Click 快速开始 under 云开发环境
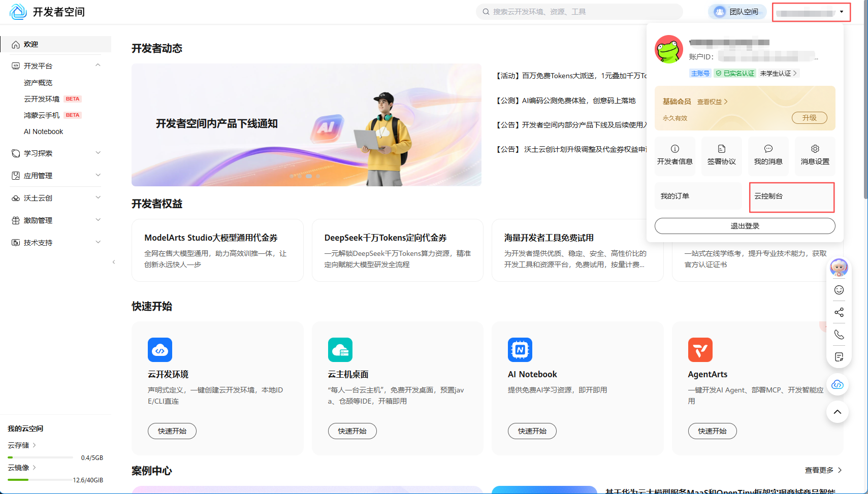868x494 pixels. [172, 431]
